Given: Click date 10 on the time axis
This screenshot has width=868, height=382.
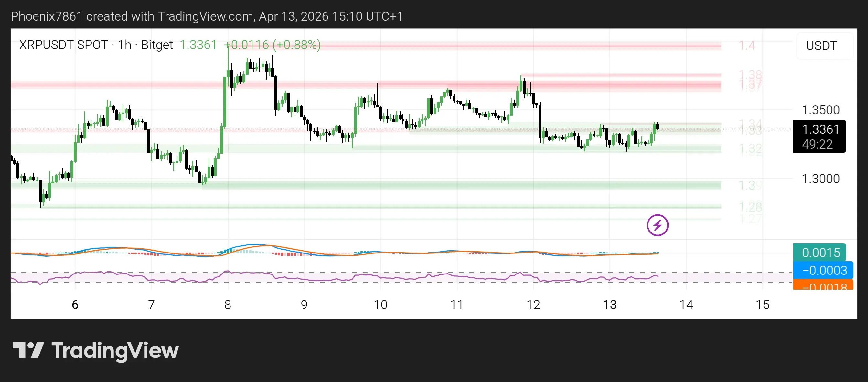Looking at the screenshot, I should click(x=380, y=305).
